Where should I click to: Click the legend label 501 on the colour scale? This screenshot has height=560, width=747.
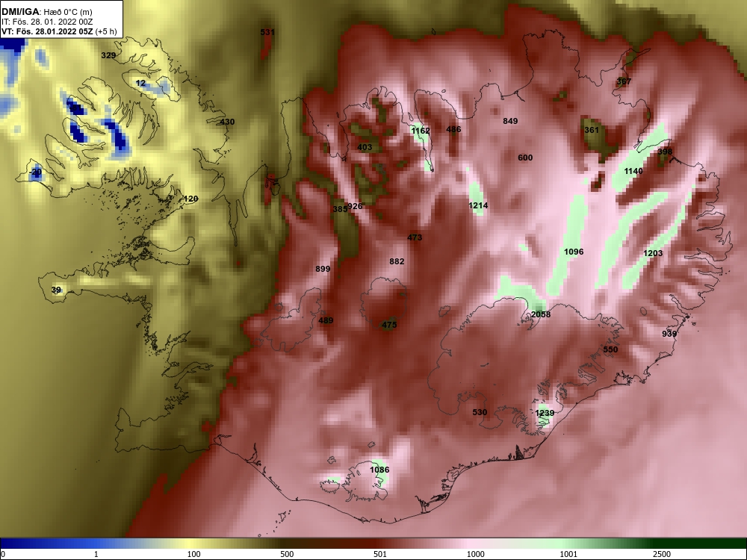tap(381, 554)
